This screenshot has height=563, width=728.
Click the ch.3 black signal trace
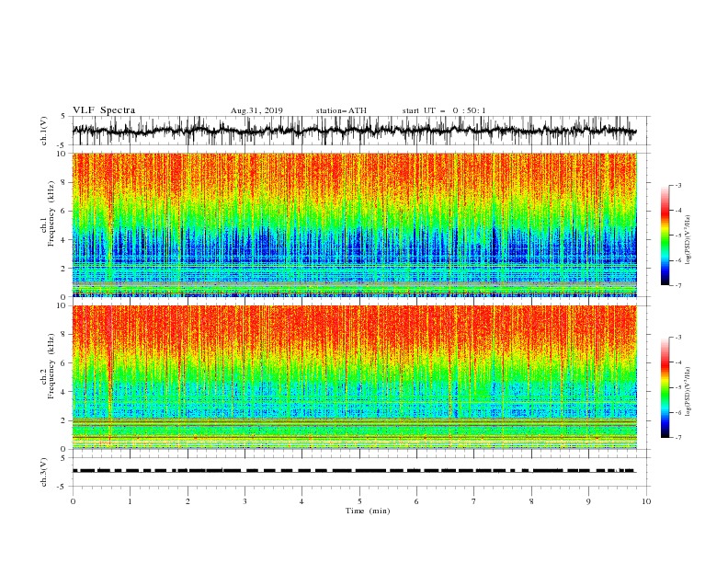point(354,471)
